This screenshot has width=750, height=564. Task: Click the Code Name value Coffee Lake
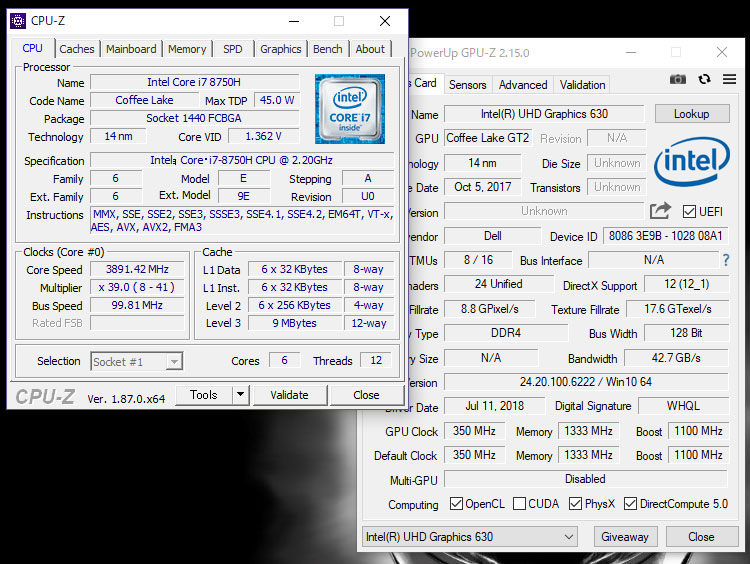(x=144, y=100)
